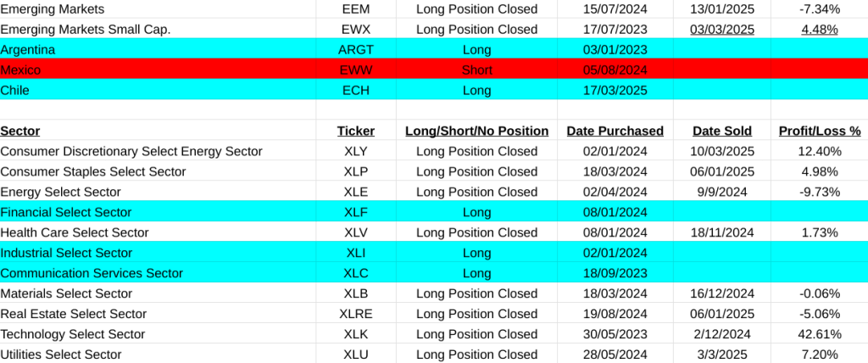This screenshot has width=868, height=363.
Task: Select the 42.61% profit cell
Action: click(819, 334)
